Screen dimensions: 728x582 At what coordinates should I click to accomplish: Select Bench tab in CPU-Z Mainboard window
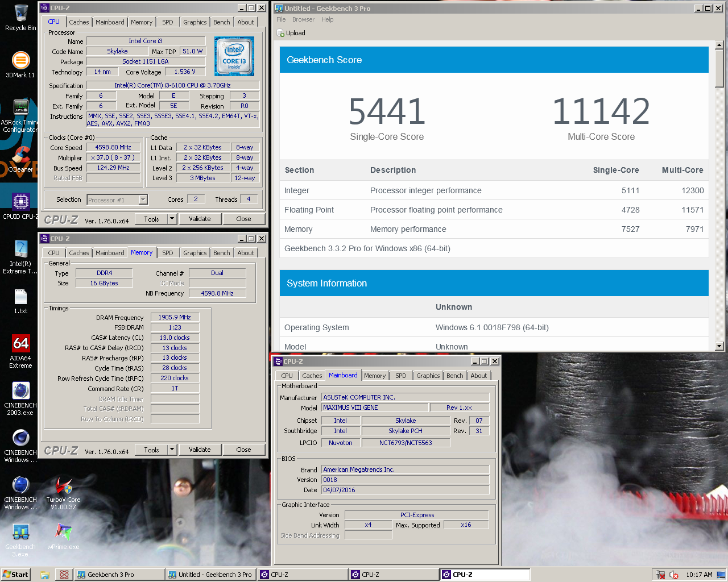coord(455,376)
